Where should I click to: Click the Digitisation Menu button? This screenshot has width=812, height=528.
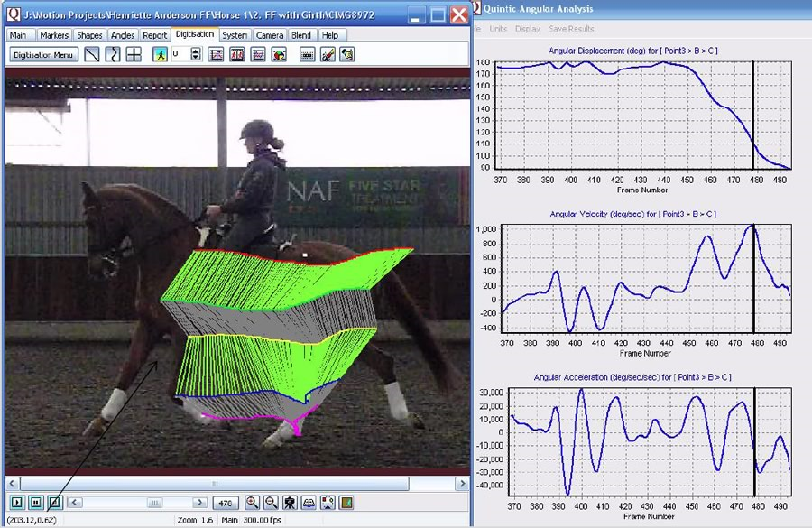point(44,55)
